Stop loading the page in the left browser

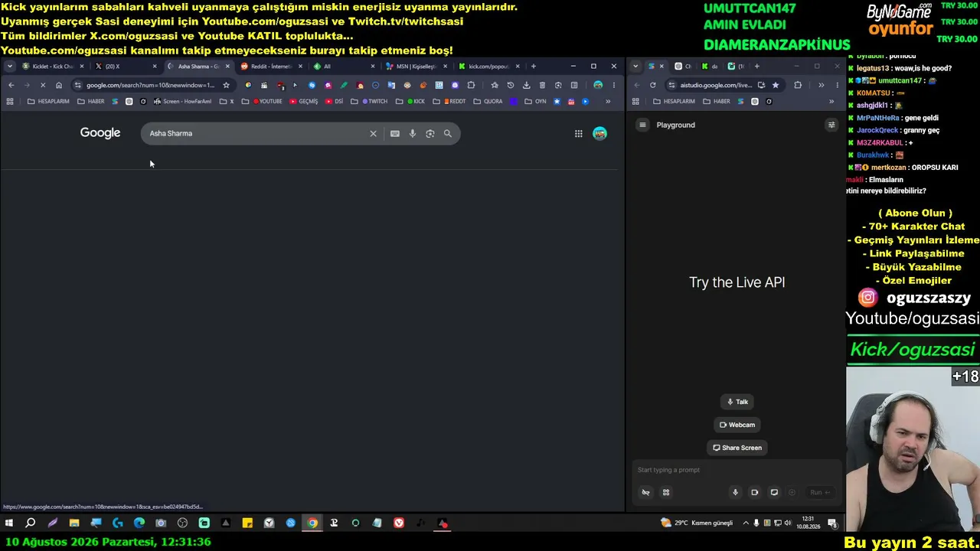43,85
